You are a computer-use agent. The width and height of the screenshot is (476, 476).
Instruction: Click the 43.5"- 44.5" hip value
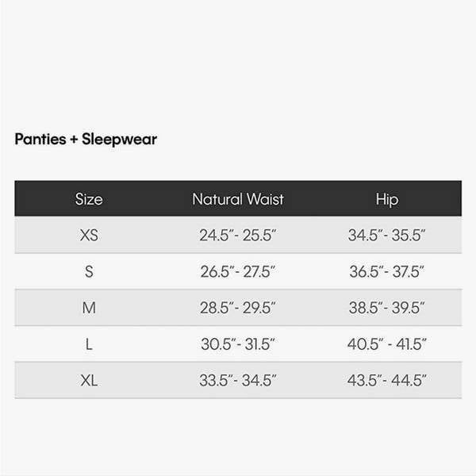pos(387,380)
